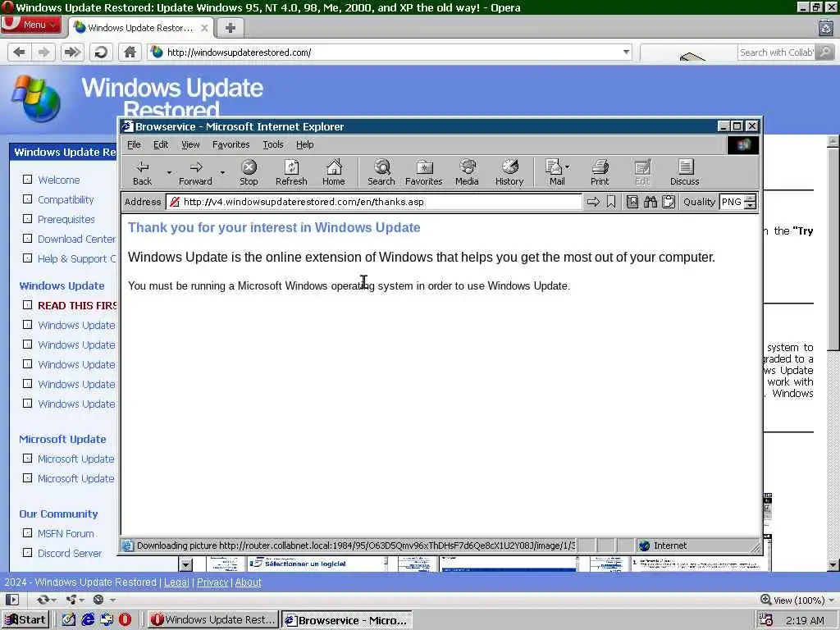Click the Go arrow beside Browservice address

point(593,202)
